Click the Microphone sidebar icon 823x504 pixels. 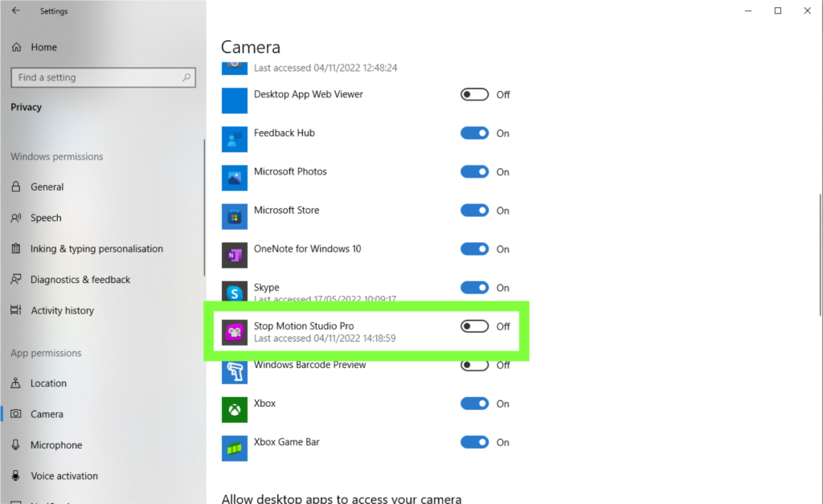click(16, 445)
